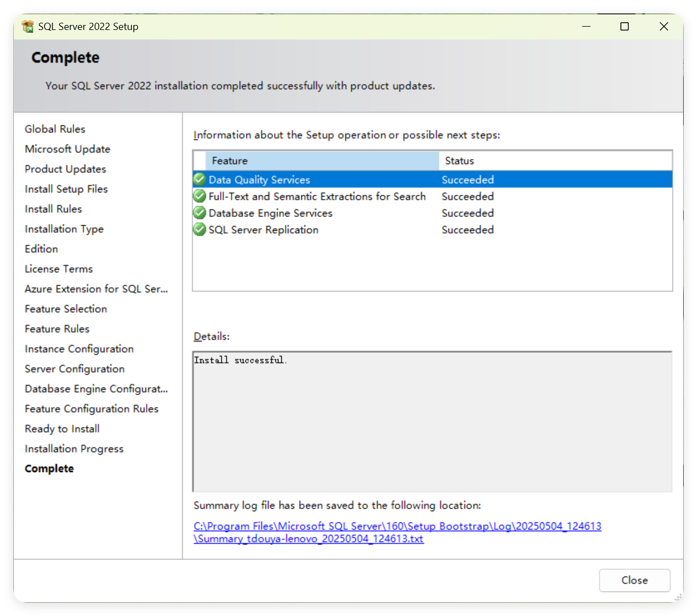
Task: Click inside the Details text box
Action: pyautogui.click(x=432, y=421)
